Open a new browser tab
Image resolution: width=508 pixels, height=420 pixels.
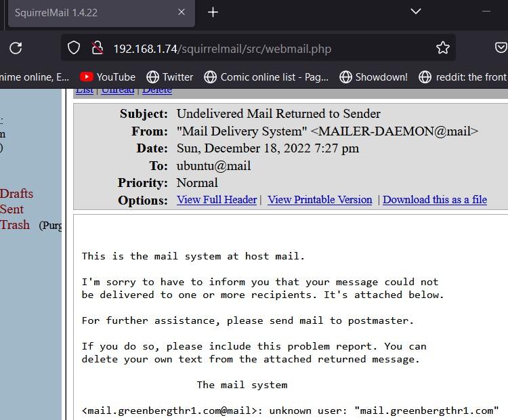point(213,12)
